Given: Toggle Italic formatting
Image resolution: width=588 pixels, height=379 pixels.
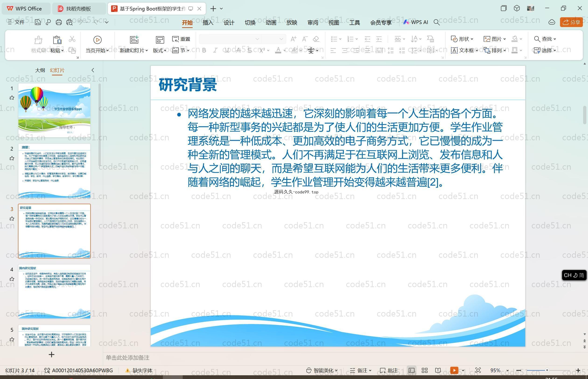Looking at the screenshot, I should [215, 50].
